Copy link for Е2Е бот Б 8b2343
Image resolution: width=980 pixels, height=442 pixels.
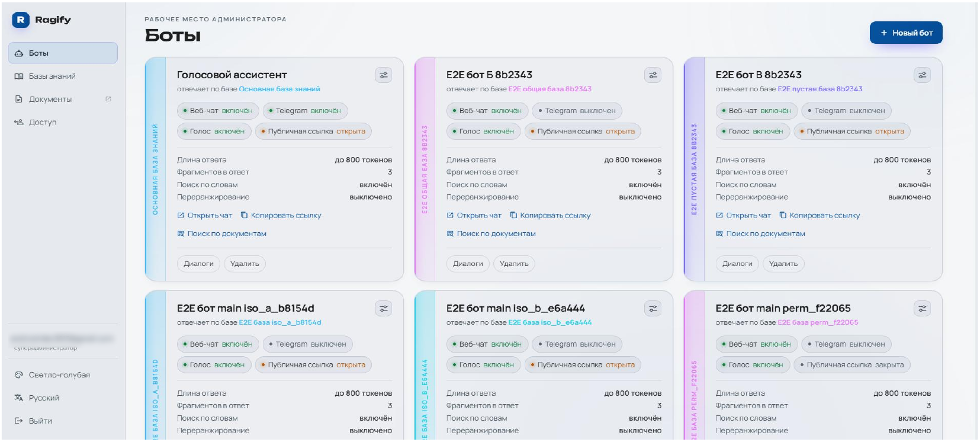pos(550,216)
